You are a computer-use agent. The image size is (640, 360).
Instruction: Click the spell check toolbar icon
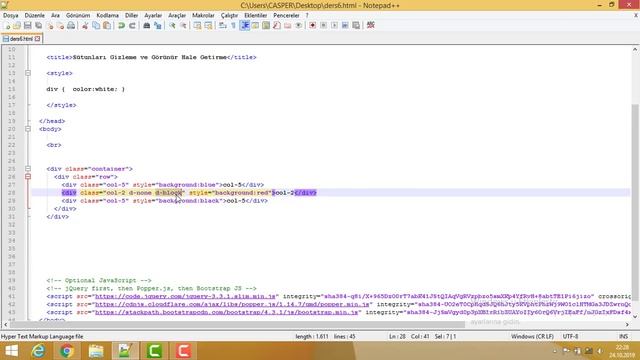click(371, 25)
